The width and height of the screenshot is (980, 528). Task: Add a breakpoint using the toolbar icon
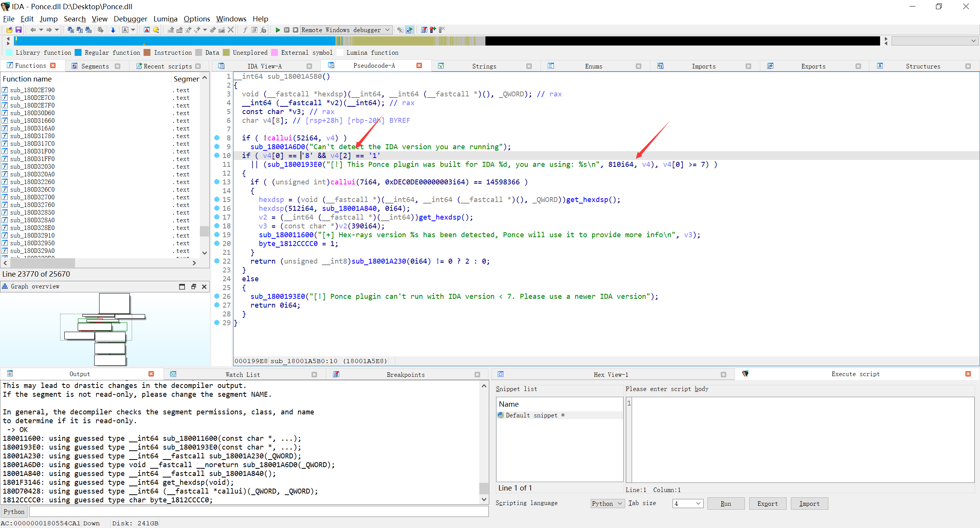click(433, 29)
